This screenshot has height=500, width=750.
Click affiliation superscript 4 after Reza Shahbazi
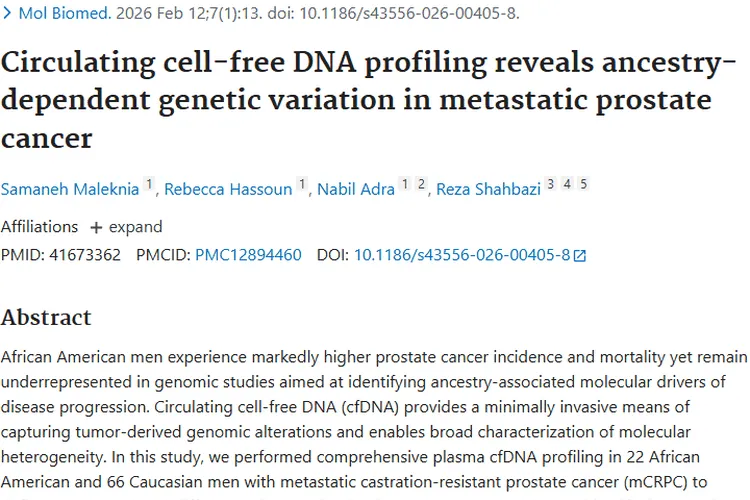(567, 184)
